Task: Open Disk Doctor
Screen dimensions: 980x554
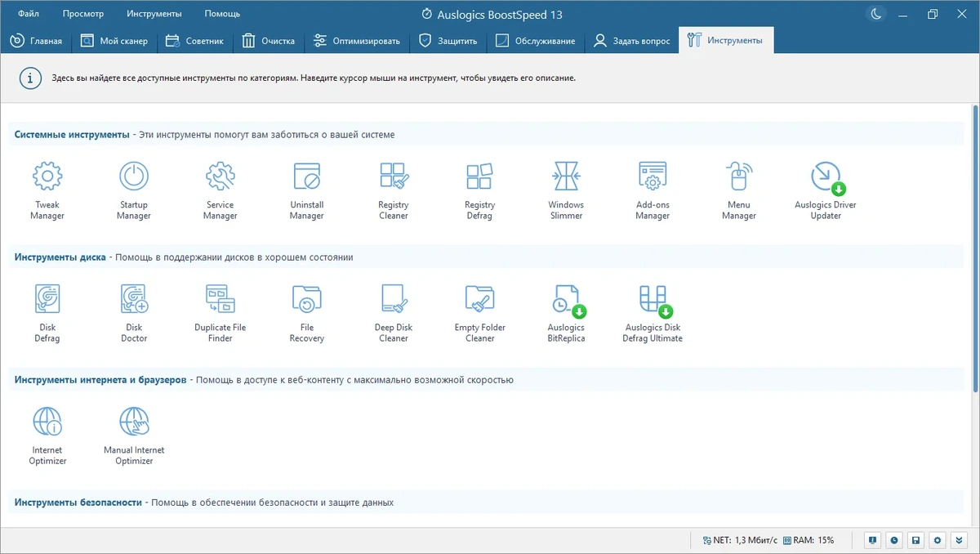Action: (x=134, y=314)
